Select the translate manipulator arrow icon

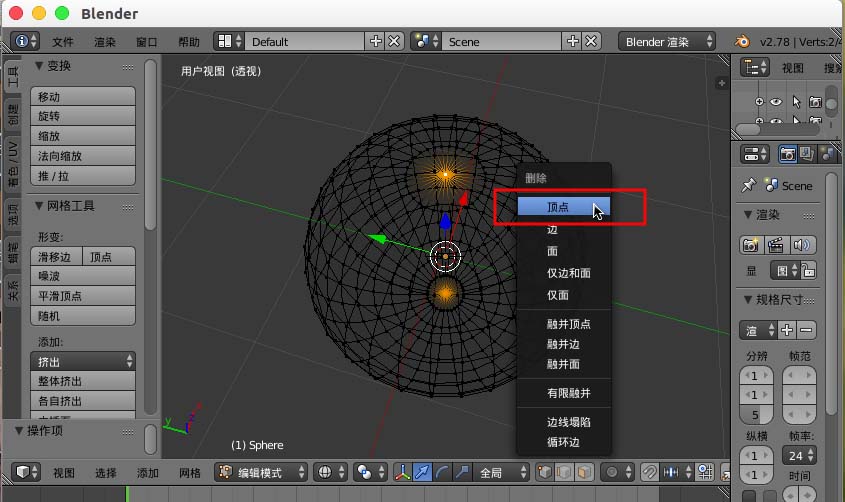pyautogui.click(x=422, y=472)
